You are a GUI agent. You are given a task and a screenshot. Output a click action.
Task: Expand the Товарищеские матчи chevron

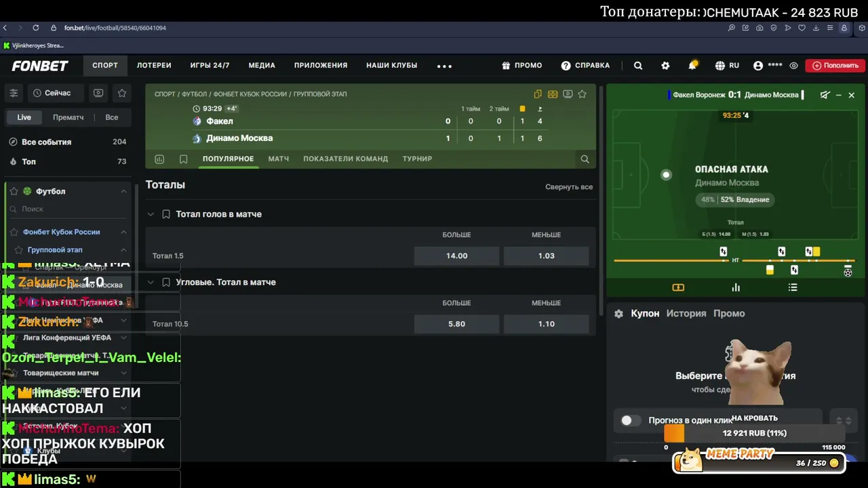tap(123, 373)
